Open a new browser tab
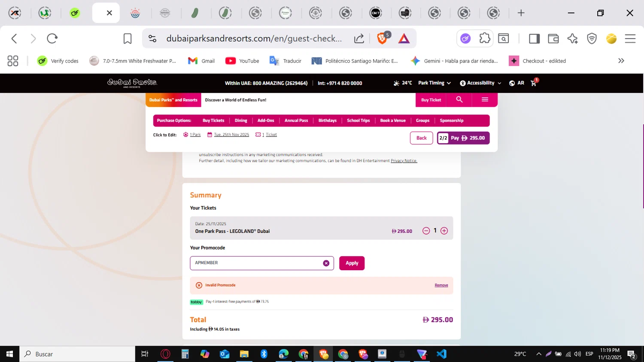 pyautogui.click(x=521, y=13)
